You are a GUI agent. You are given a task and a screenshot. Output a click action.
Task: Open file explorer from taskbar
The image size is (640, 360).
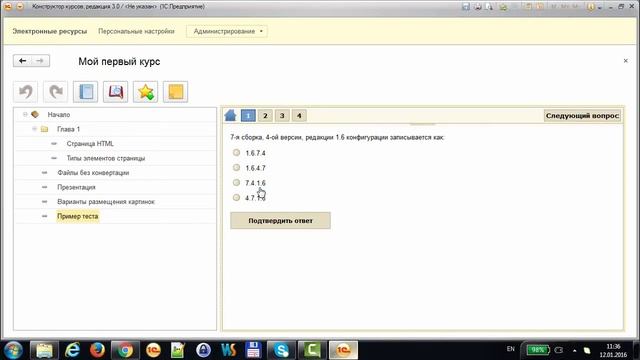pyautogui.click(x=44, y=350)
